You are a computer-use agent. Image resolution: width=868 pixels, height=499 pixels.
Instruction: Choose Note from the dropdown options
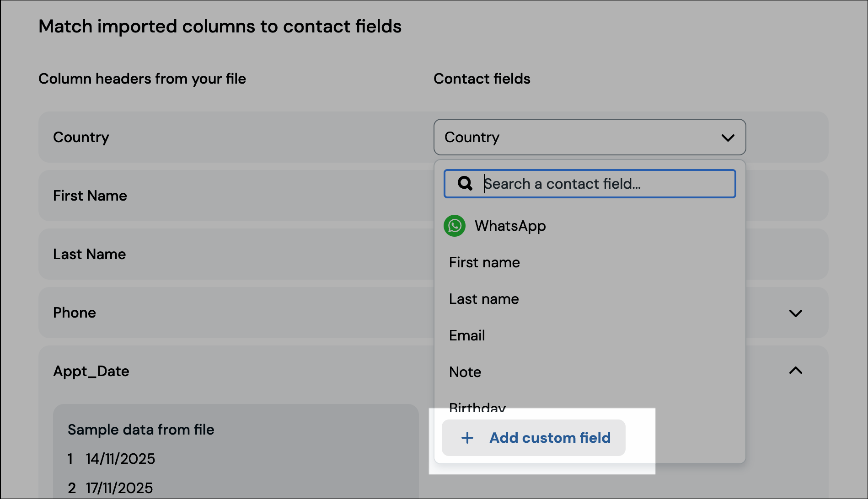(465, 372)
